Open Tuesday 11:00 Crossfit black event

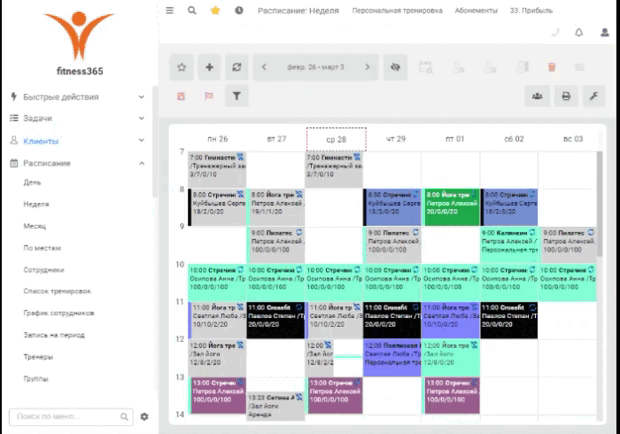(276, 320)
